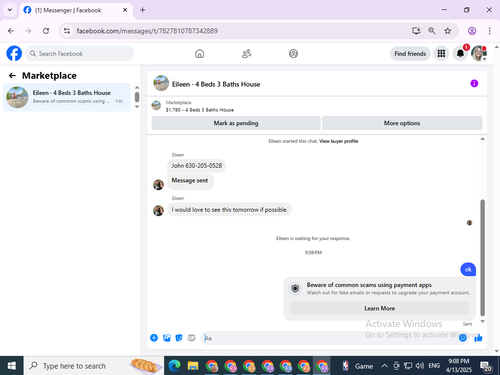Open the volume control in system tray
This screenshot has height=375, width=500.
420,366
